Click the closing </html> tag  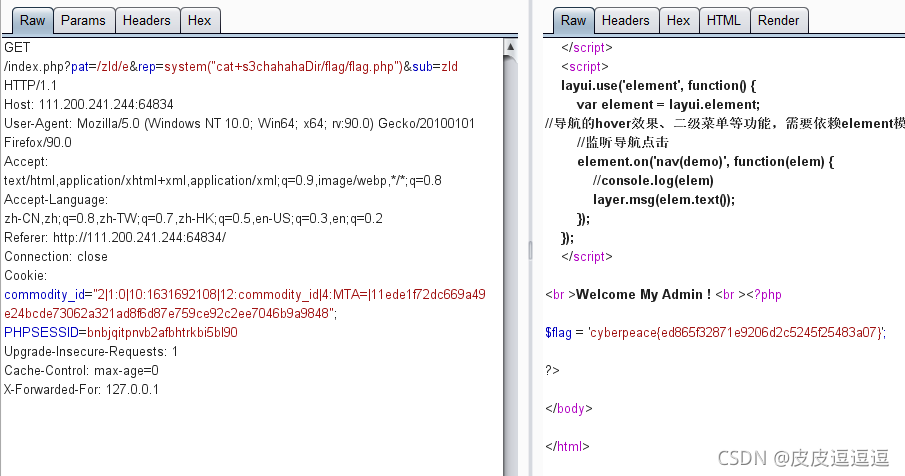[567, 447]
